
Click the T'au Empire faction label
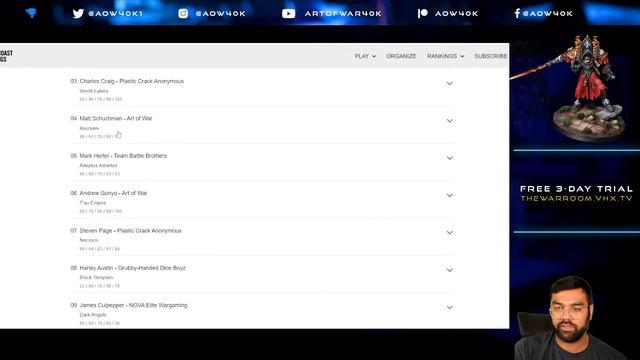(93, 203)
